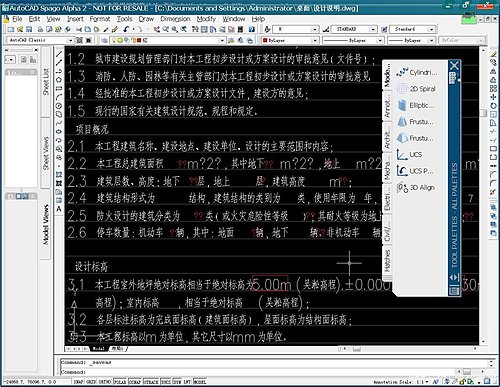The height and width of the screenshot is (387, 500).
Task: Toggle POLAR tracking in the status bar
Action: pyautogui.click(x=120, y=382)
